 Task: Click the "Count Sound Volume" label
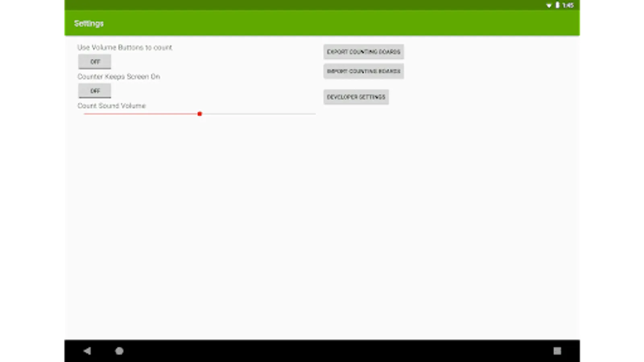tap(111, 106)
